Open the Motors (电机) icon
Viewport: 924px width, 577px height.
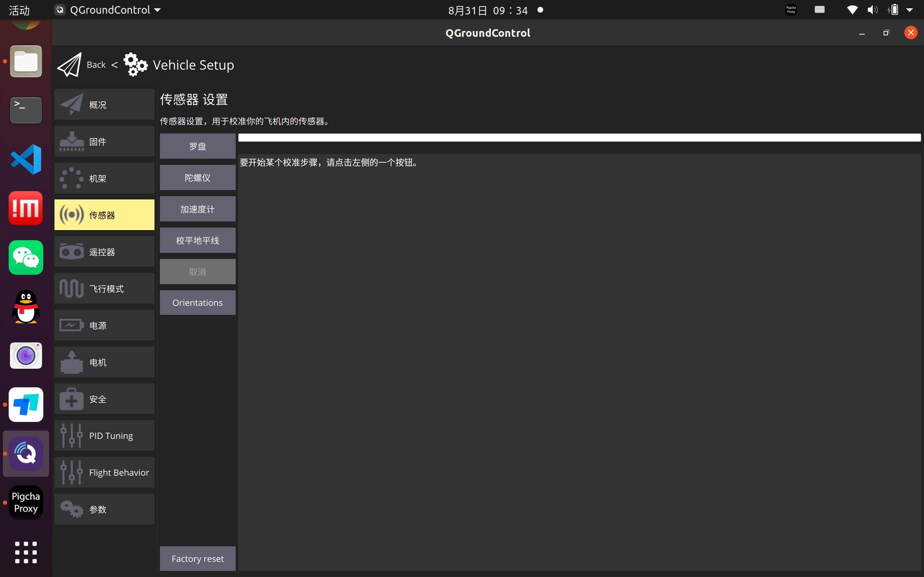tap(71, 362)
